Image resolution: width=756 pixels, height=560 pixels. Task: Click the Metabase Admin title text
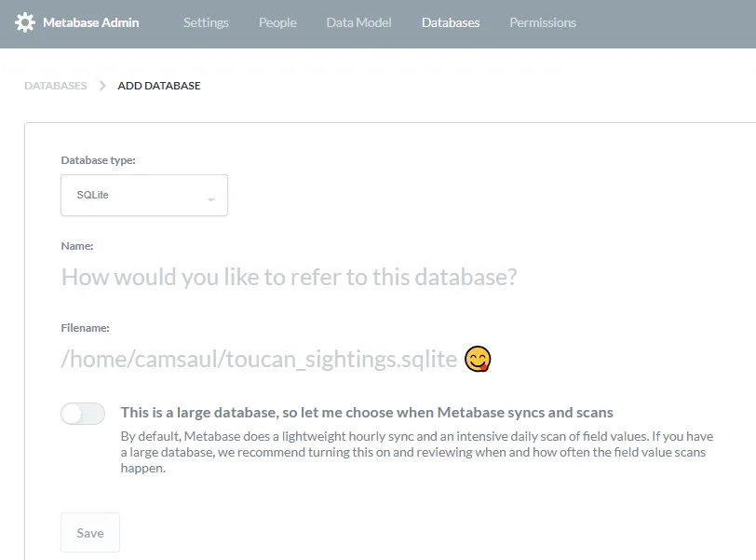pyautogui.click(x=91, y=22)
